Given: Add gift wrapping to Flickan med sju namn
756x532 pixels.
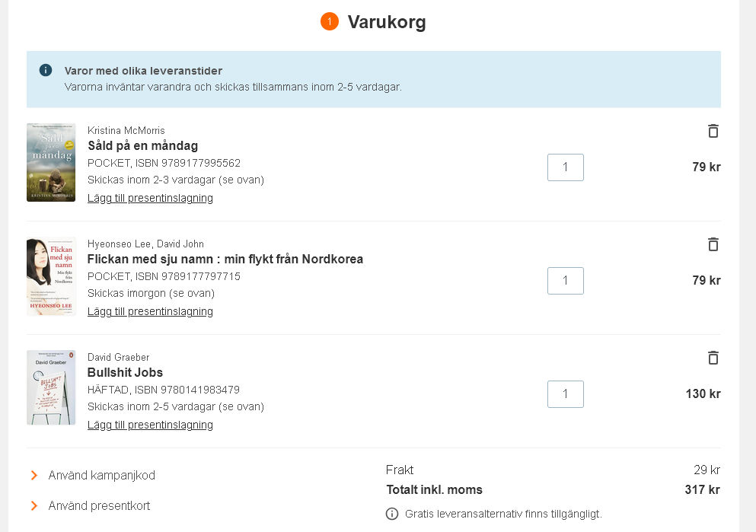Looking at the screenshot, I should pos(150,311).
